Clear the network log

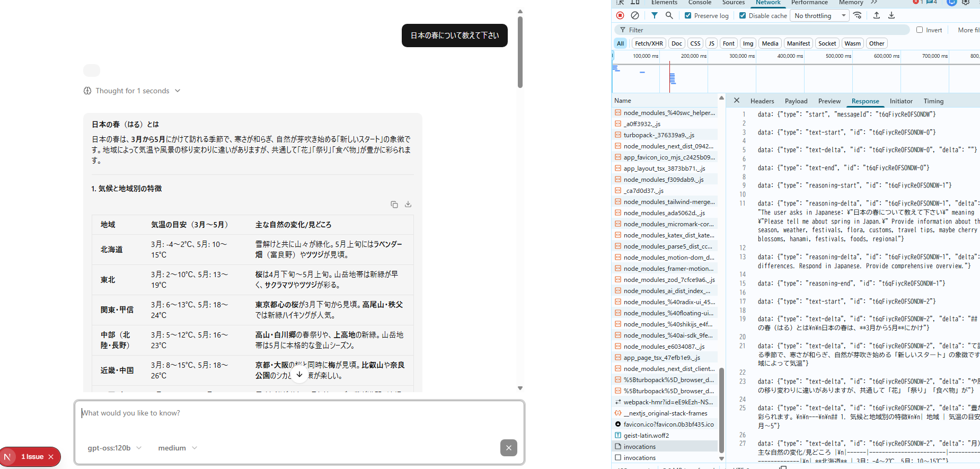click(x=635, y=15)
